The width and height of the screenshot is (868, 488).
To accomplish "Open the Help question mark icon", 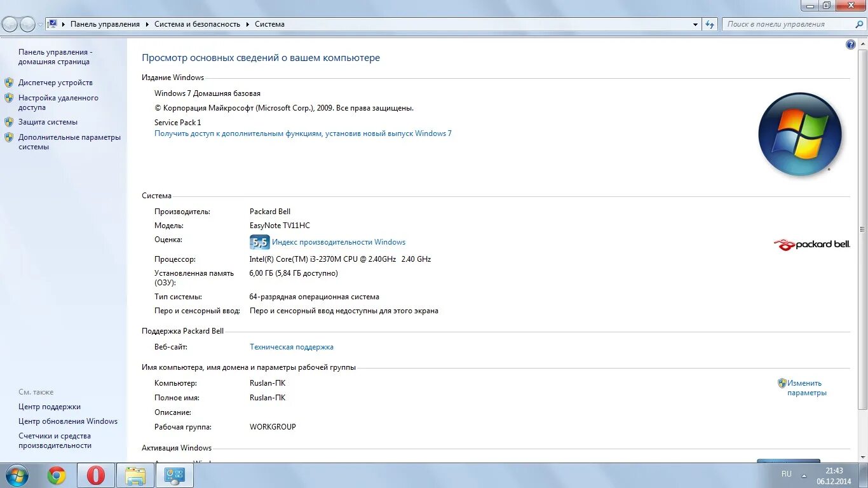I will click(851, 44).
